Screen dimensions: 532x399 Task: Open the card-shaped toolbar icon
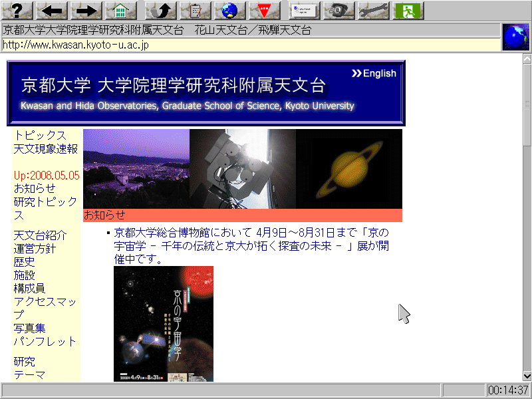[x=305, y=10]
